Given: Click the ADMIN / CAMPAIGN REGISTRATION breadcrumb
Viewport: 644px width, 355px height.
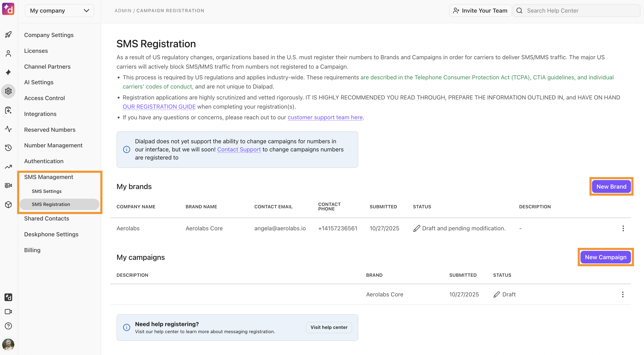Looking at the screenshot, I should [x=159, y=10].
